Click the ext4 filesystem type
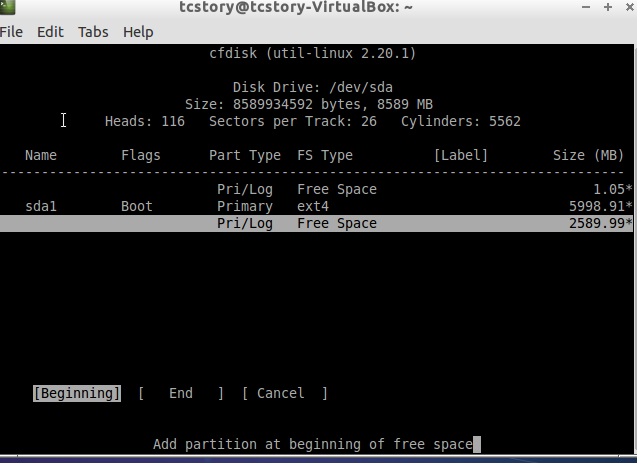The width and height of the screenshot is (637, 463). click(x=313, y=206)
